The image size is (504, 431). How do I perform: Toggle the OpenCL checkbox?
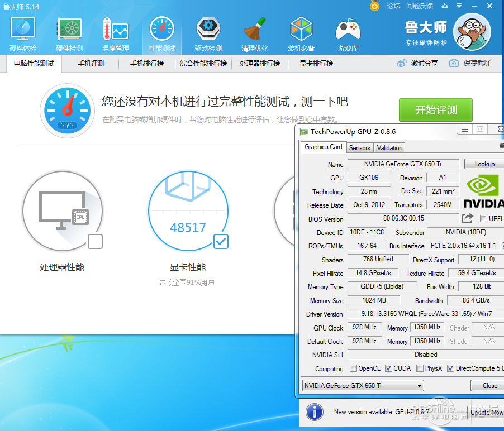[353, 368]
